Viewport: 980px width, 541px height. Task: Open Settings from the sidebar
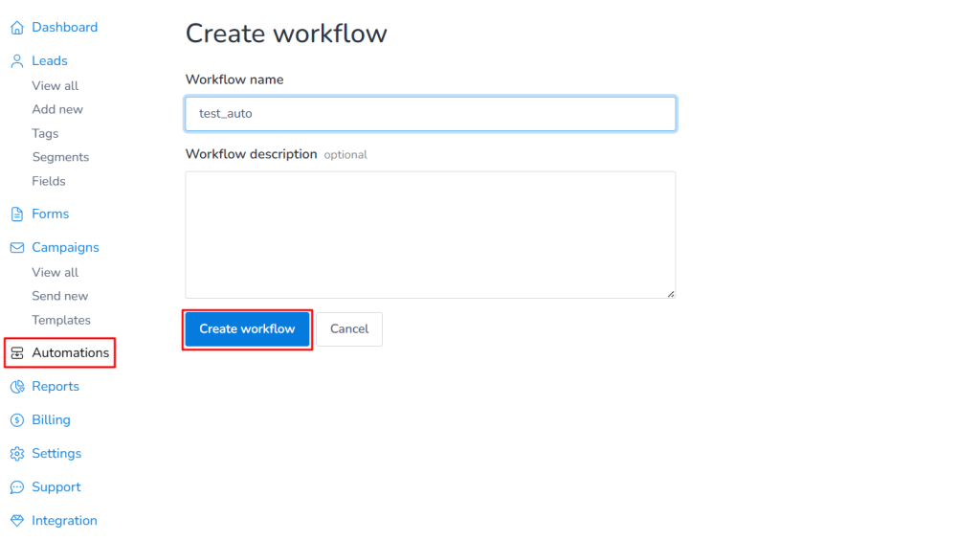click(x=56, y=454)
